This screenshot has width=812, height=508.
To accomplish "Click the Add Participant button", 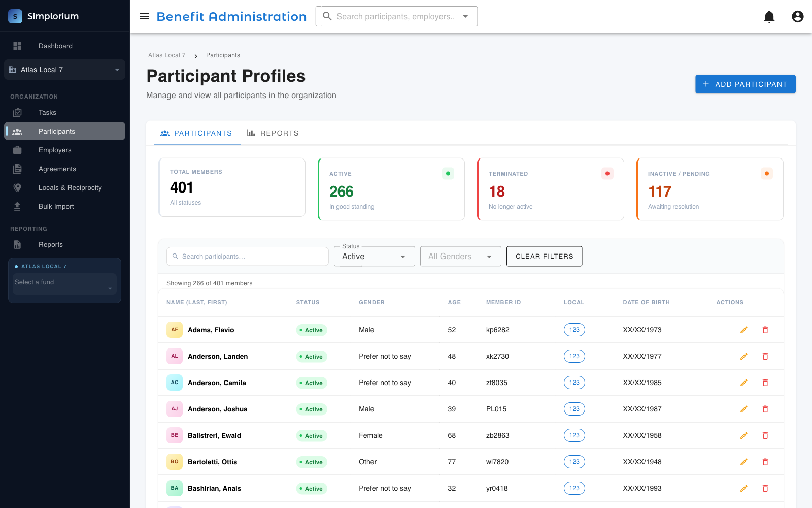I will pyautogui.click(x=745, y=84).
